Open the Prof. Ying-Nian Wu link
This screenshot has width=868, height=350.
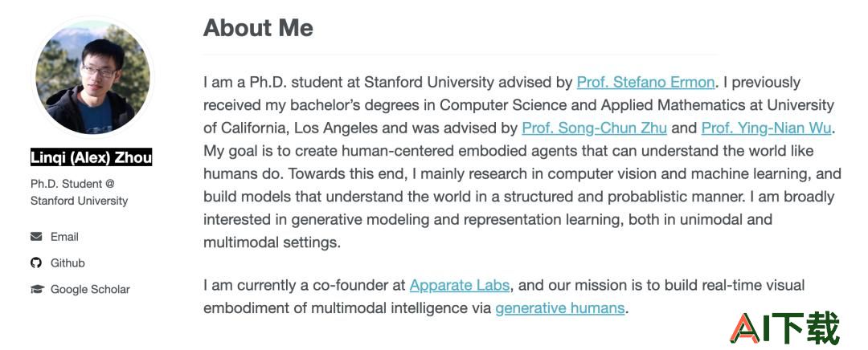[x=766, y=128]
